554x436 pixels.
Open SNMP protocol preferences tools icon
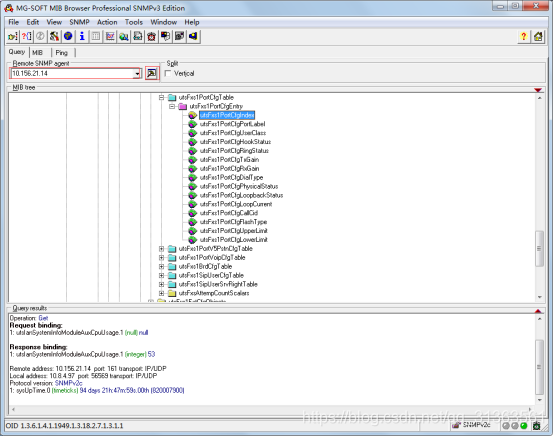54,36
